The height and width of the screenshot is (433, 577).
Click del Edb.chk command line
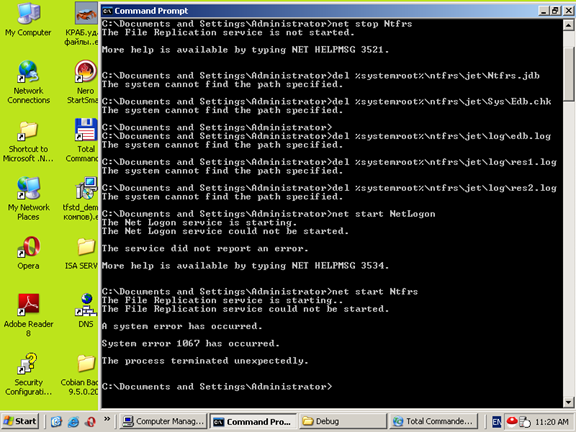pos(327,101)
